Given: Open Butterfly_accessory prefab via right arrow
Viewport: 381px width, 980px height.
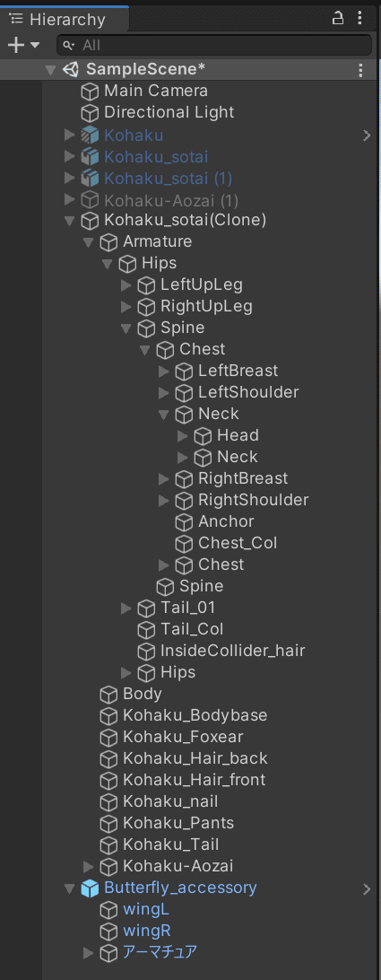Looking at the screenshot, I should click(367, 888).
